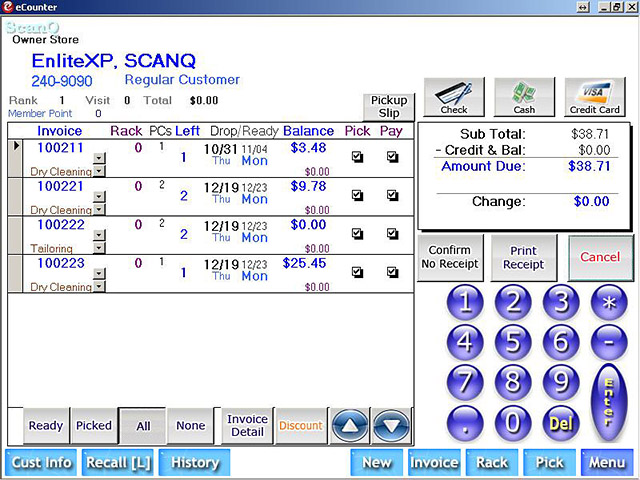Image resolution: width=640 pixels, height=480 pixels.
Task: Open the Cust Info tab
Action: coord(41,462)
